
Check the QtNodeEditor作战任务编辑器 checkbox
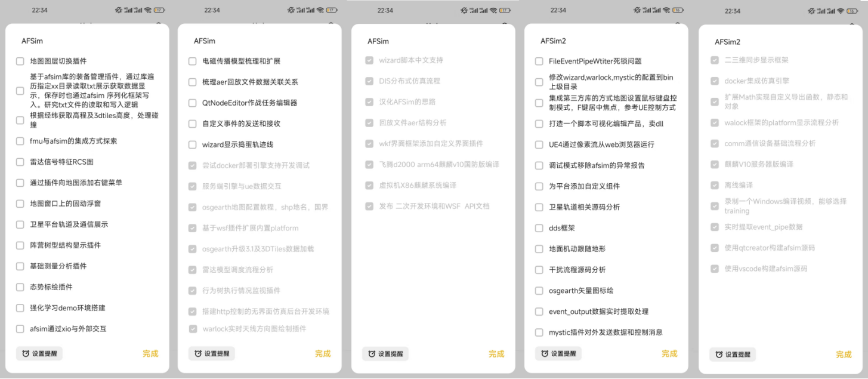click(x=192, y=103)
